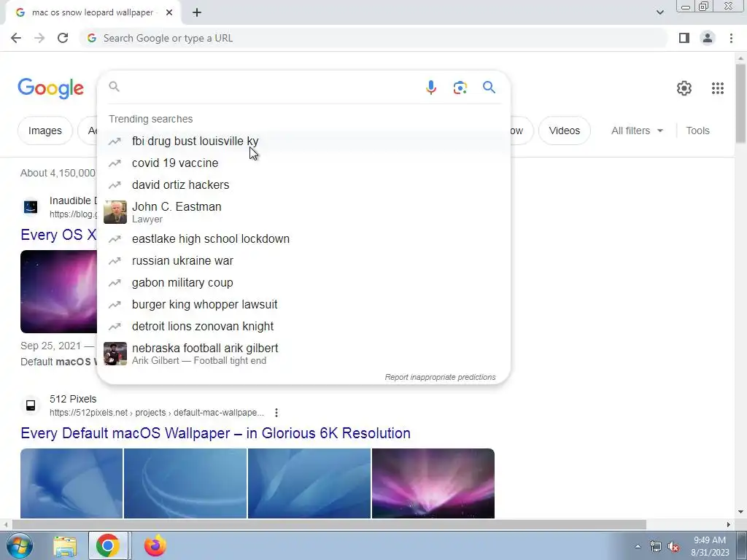This screenshot has width=747, height=560.
Task: Click the horizontal scrollbar thumb
Action: [329, 524]
